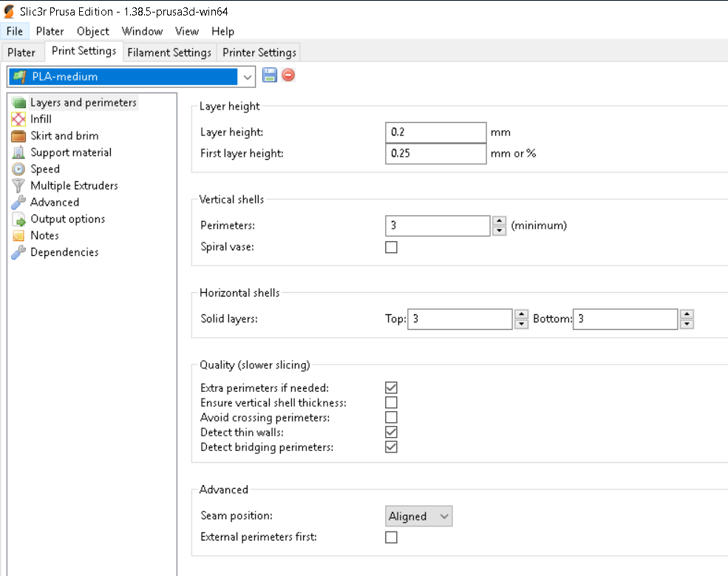
Task: Click the First layer height input field
Action: (436, 154)
